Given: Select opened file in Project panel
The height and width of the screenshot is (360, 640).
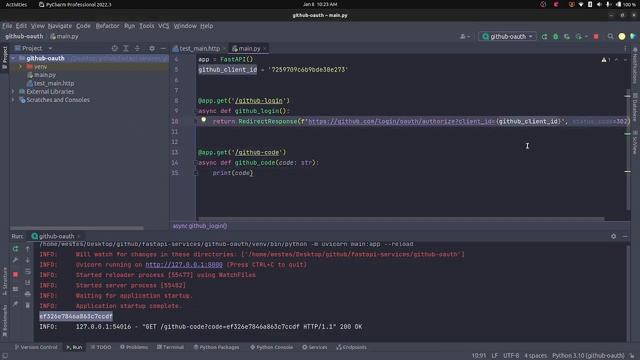Looking at the screenshot, I should pyautogui.click(x=115, y=48).
